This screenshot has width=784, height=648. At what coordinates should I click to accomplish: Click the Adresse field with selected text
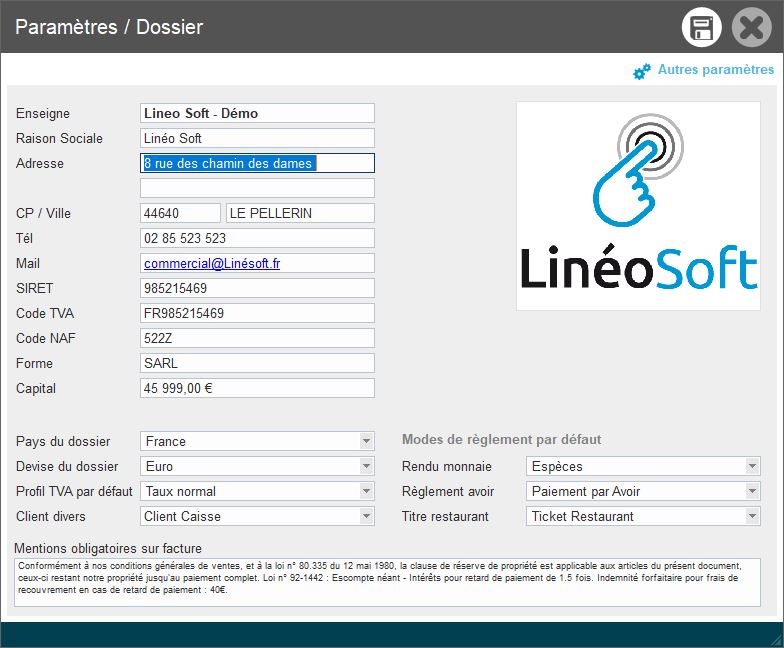coord(257,163)
